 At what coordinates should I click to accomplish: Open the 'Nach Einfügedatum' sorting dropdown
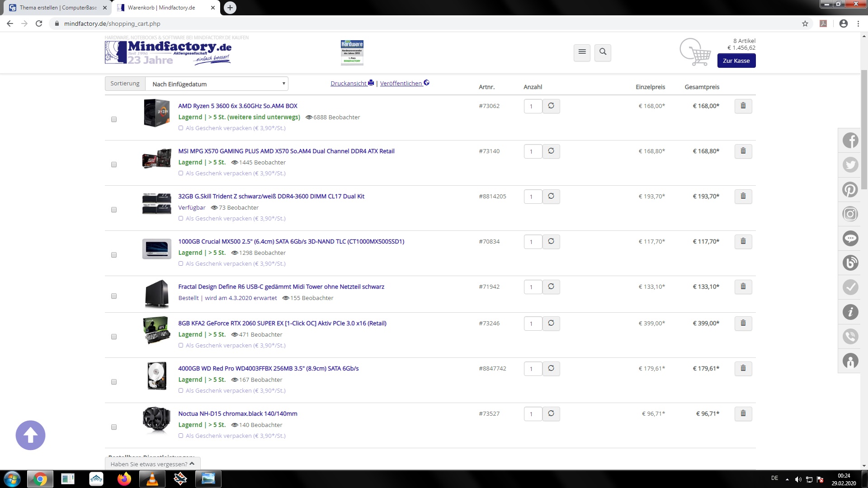(x=217, y=84)
